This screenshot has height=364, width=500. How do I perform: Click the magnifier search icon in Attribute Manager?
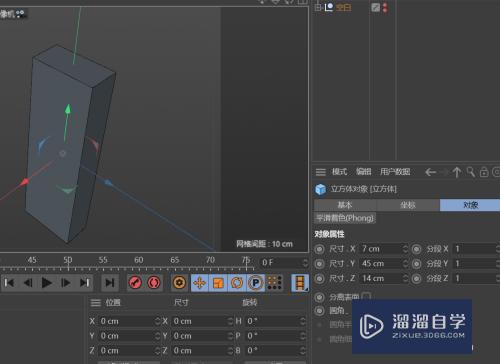coord(471,172)
